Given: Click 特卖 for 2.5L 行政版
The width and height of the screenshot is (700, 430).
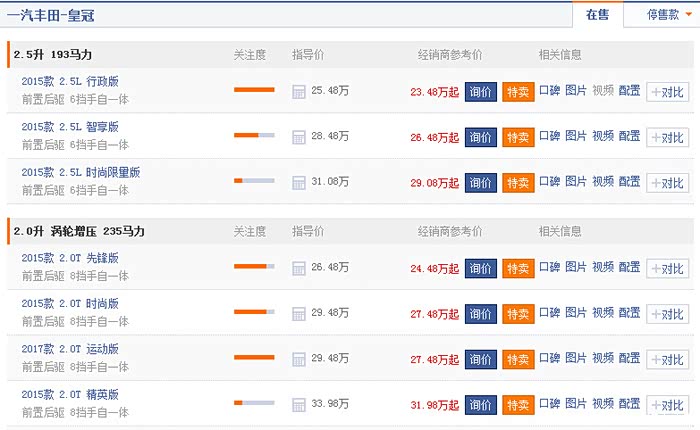Looking at the screenshot, I should 518,92.
